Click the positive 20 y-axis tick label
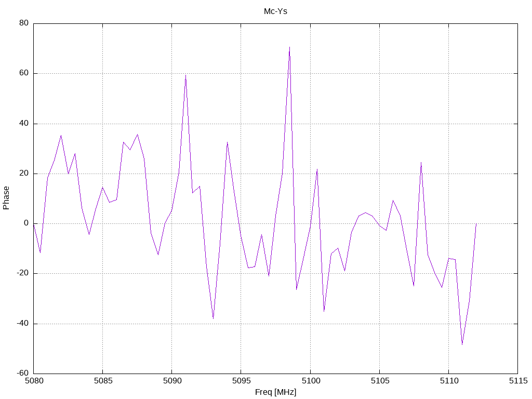Screen dimensions: 532x399 tap(24, 174)
